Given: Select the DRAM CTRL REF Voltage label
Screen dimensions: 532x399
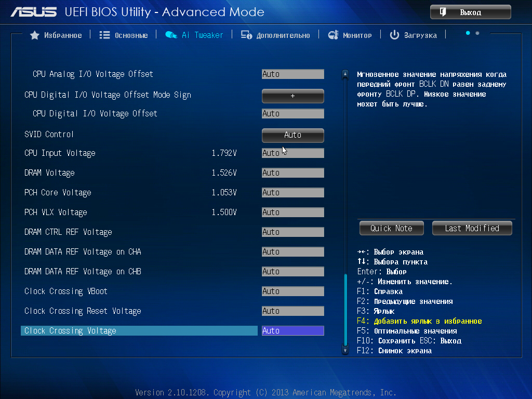Looking at the screenshot, I should pyautogui.click(x=68, y=232).
